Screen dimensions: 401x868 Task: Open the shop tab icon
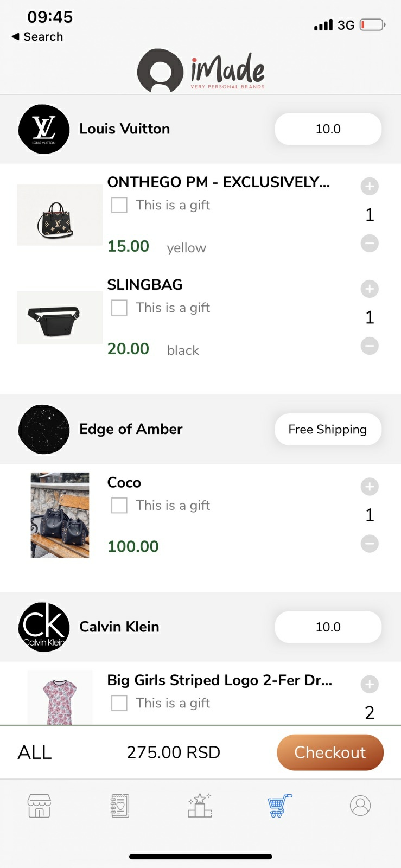tap(39, 806)
